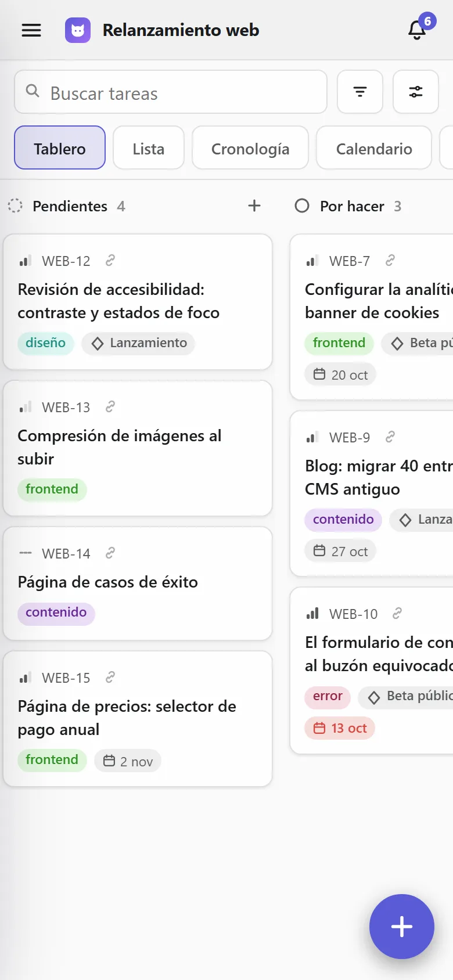The image size is (453, 980).
Task: Switch to the Calendario view tab
Action: tap(374, 147)
